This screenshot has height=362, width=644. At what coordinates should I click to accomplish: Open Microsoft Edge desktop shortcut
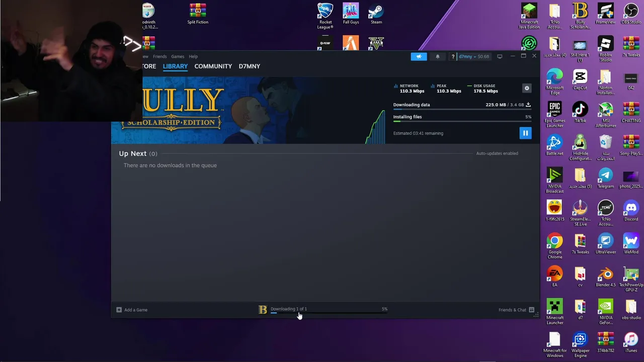554,82
